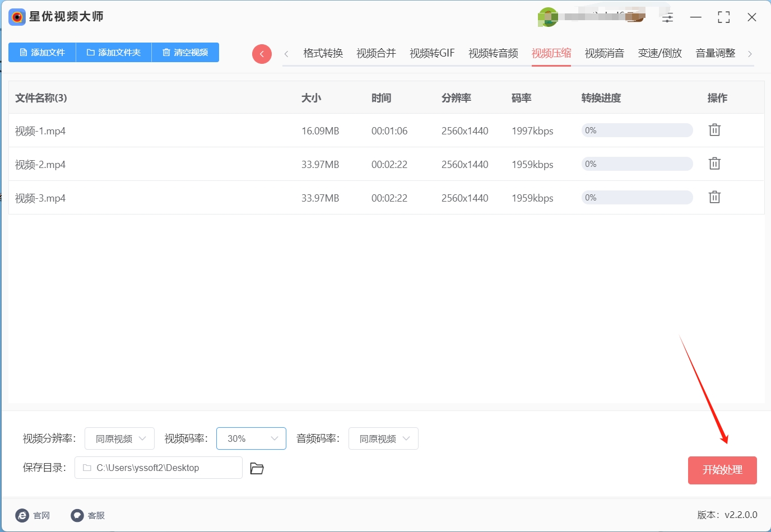The height and width of the screenshot is (532, 771).
Task: Click the 保存目录 path field
Action: coord(159,468)
